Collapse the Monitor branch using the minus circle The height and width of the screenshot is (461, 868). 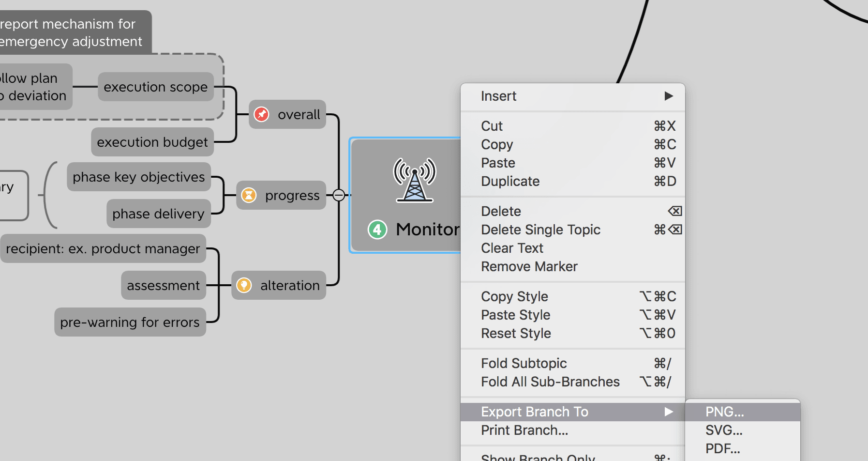(x=339, y=195)
